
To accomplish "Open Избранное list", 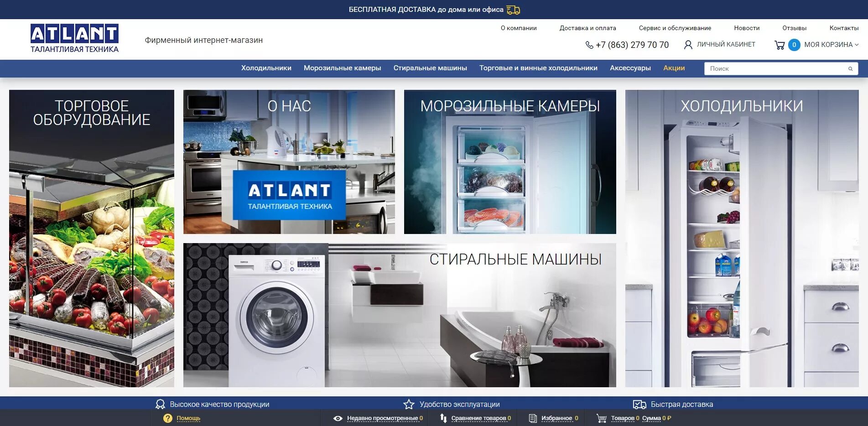I will pos(556,418).
